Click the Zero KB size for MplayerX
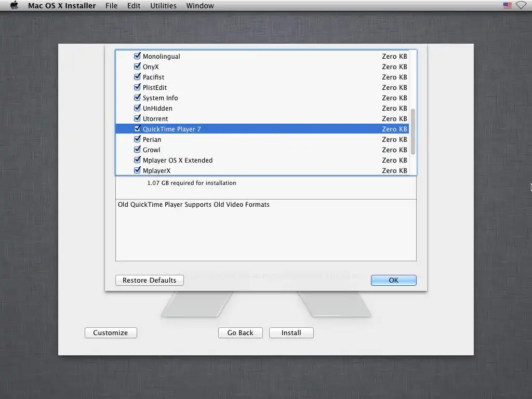This screenshot has width=532, height=399. click(394, 170)
